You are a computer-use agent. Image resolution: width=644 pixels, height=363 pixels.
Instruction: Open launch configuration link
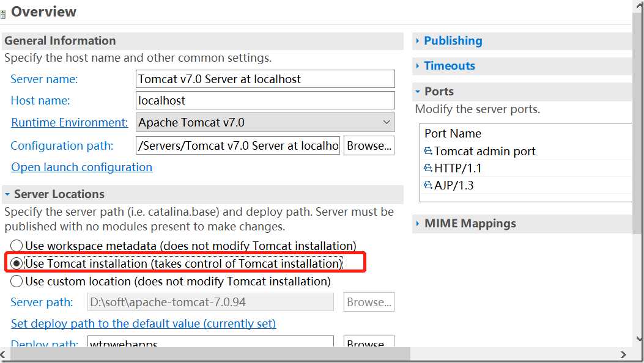point(82,167)
